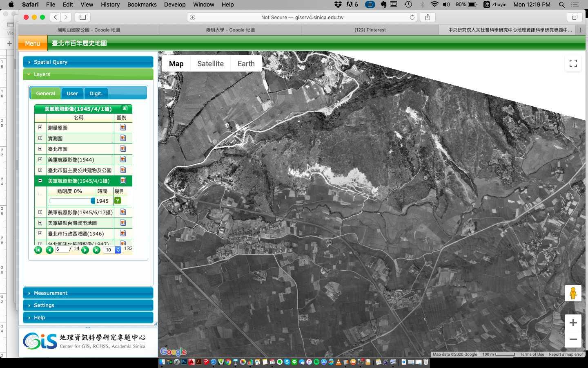Viewport: 588px width, 368px height.
Task: Go to the first page of layers
Action: click(38, 250)
